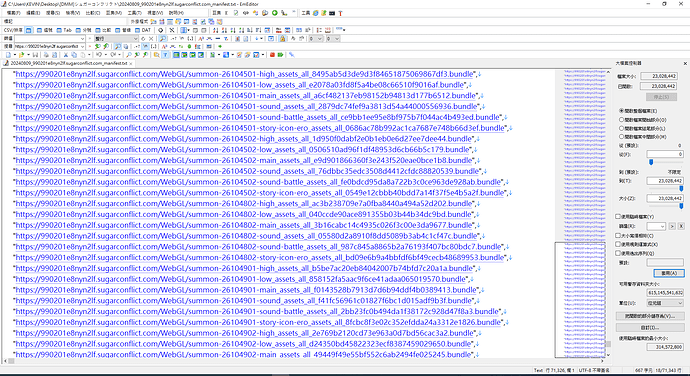This screenshot has height=376, width=690.
Task: Click save opened portion as (V) button
Action: point(650,316)
